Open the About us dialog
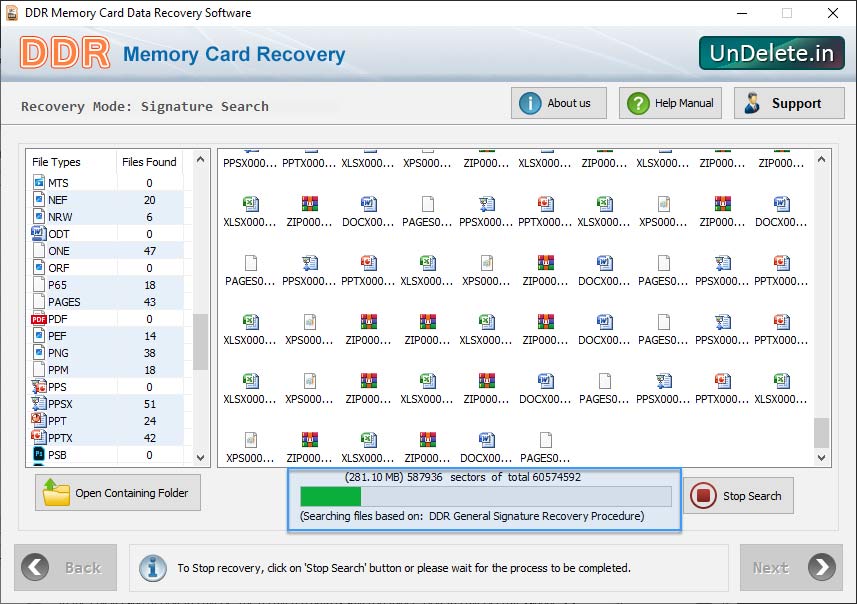Viewport: 857px width, 604px height. point(559,103)
